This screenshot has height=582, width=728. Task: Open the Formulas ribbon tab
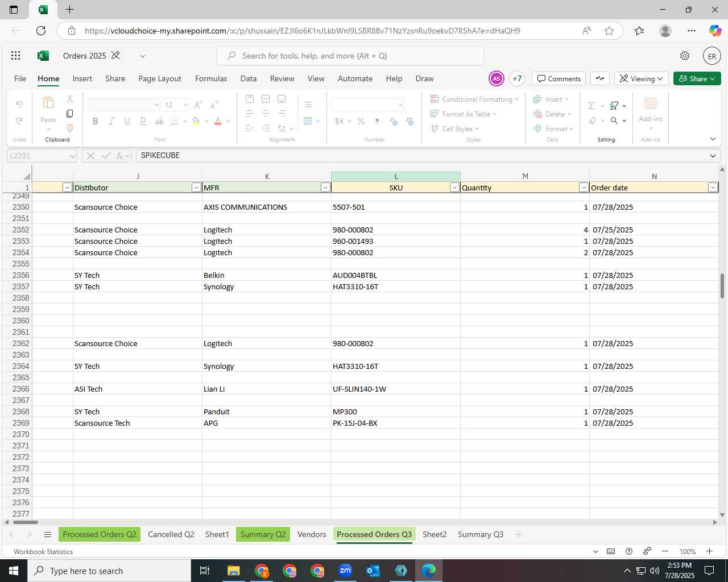point(211,78)
